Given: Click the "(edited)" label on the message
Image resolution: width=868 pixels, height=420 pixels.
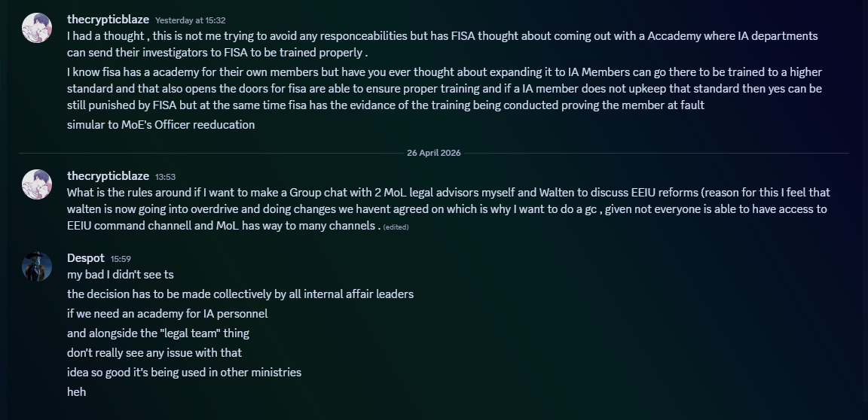Looking at the screenshot, I should click(x=396, y=227).
